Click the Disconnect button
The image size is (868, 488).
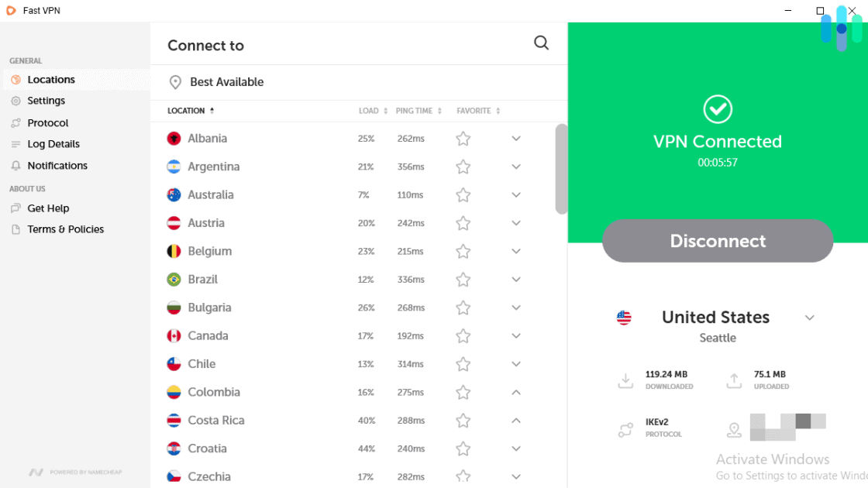(718, 241)
